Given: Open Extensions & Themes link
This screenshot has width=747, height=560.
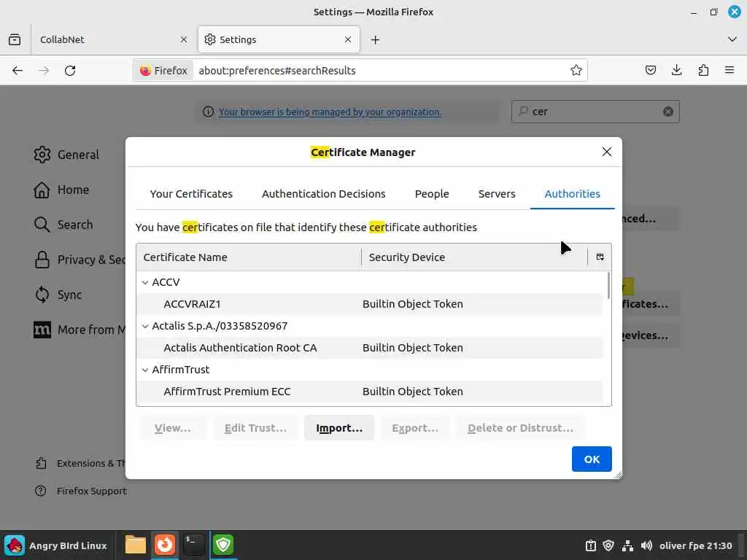Looking at the screenshot, I should click(80, 463).
